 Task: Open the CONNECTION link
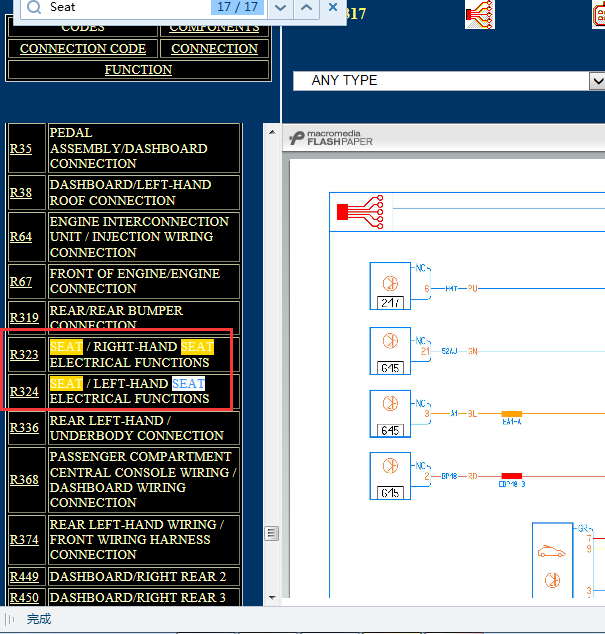click(x=214, y=49)
